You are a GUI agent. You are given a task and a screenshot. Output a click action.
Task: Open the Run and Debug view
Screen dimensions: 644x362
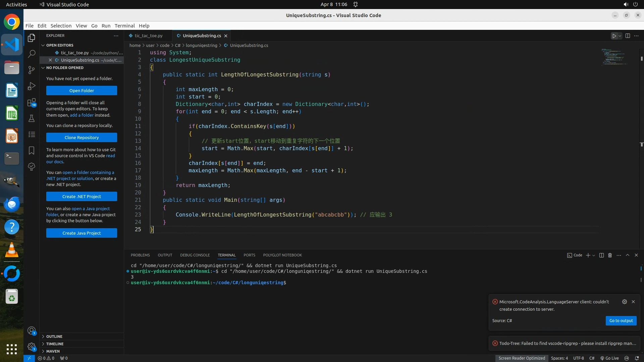[x=32, y=86]
